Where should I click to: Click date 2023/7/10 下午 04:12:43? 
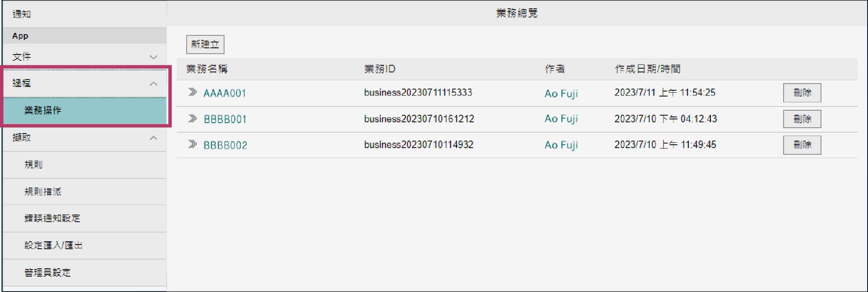click(x=666, y=119)
